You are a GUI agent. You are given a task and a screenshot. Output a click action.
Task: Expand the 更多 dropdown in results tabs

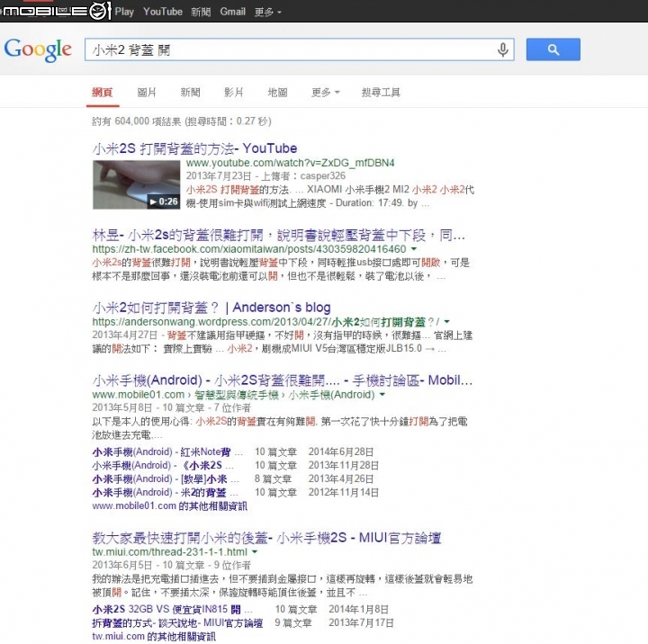[x=326, y=92]
